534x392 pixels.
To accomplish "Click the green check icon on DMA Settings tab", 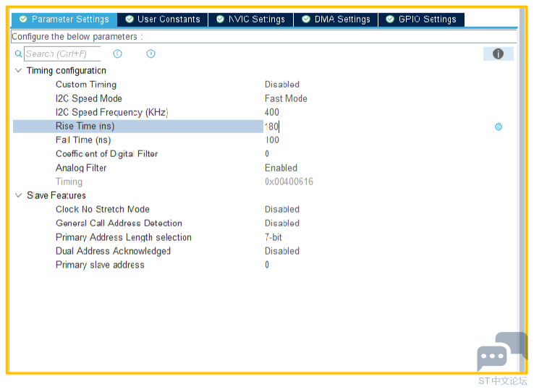I will point(306,20).
